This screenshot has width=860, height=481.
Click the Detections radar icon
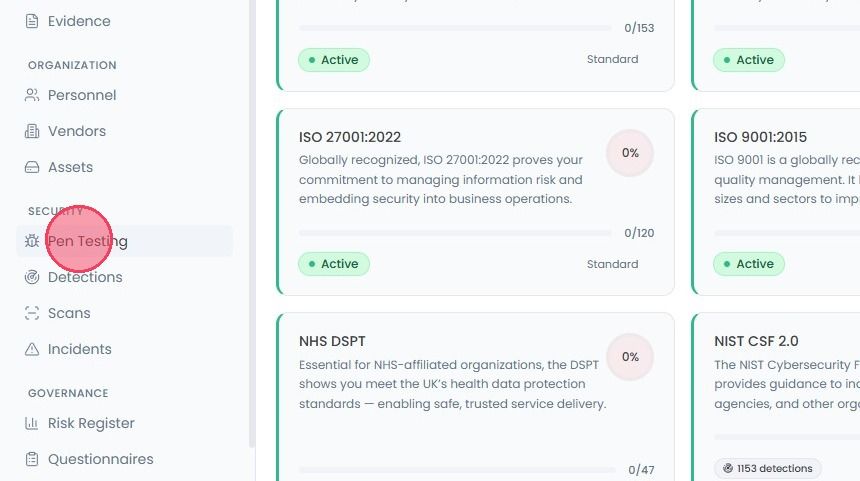[32, 277]
